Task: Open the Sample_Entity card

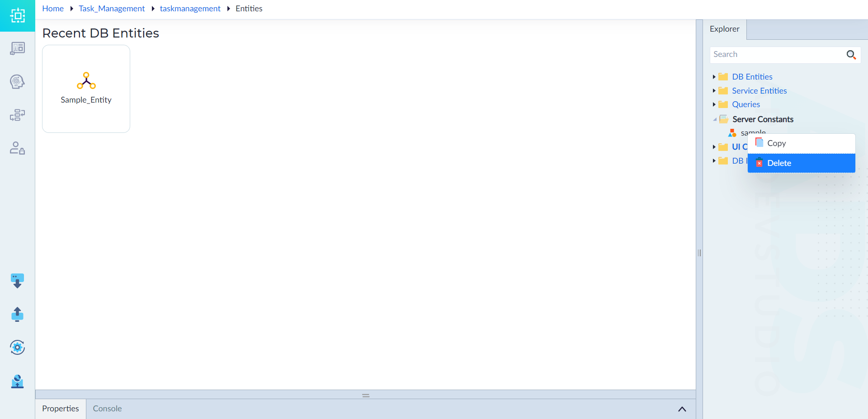Action: [x=86, y=89]
